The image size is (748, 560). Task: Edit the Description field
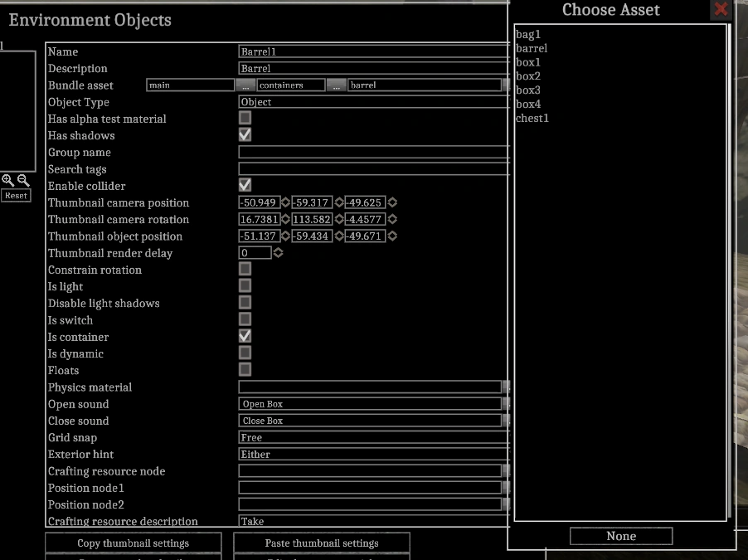(373, 68)
